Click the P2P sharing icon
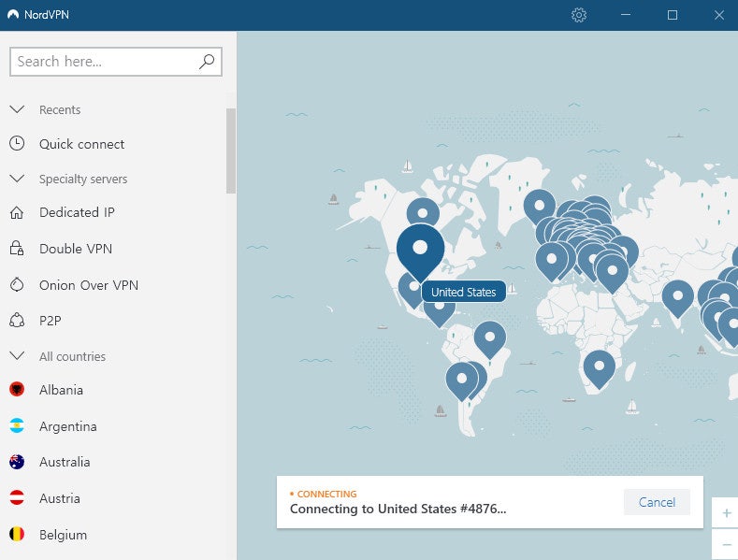Screen dimensions: 738x560 click(x=17, y=321)
